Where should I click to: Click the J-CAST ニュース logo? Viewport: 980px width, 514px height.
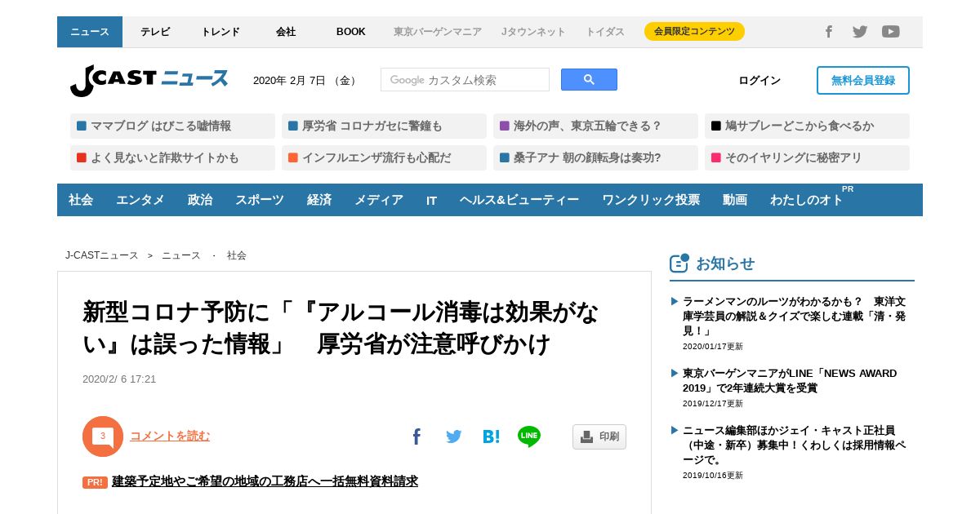(149, 80)
